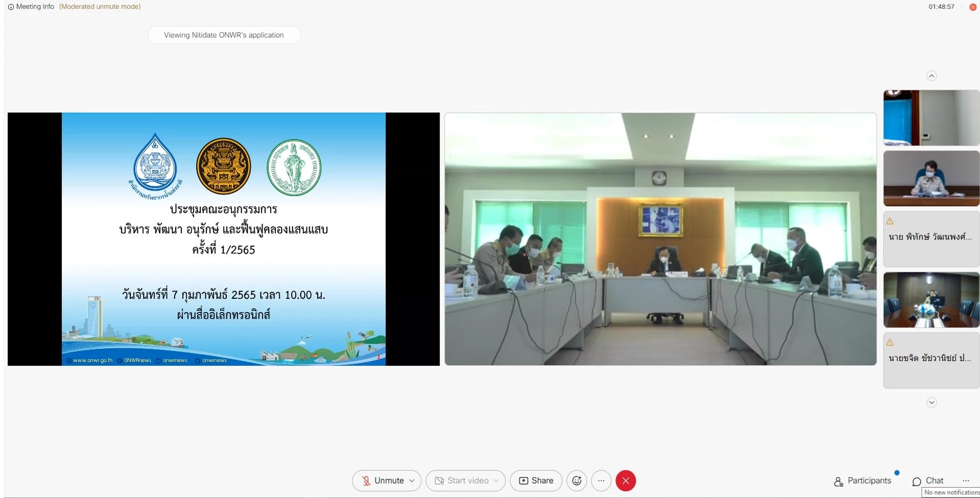
Task: Open the more options ellipsis in the center toolbar
Action: 601,481
